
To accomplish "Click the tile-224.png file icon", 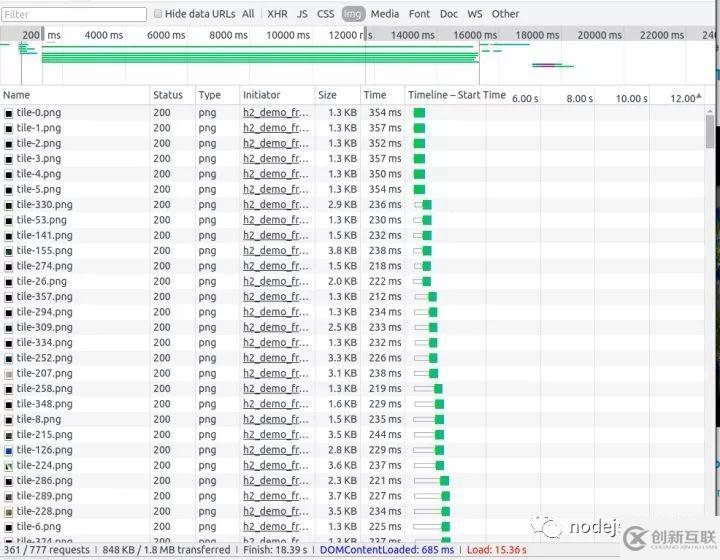I will 9,466.
